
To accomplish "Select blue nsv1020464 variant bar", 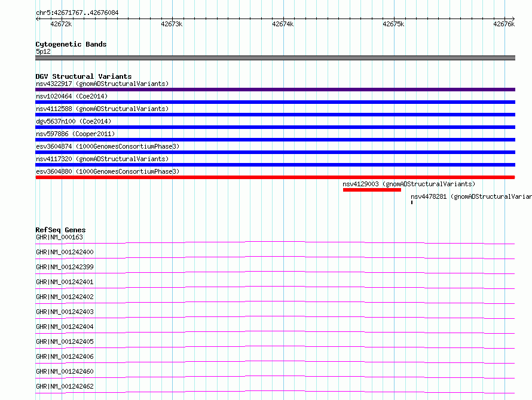I will [275, 102].
